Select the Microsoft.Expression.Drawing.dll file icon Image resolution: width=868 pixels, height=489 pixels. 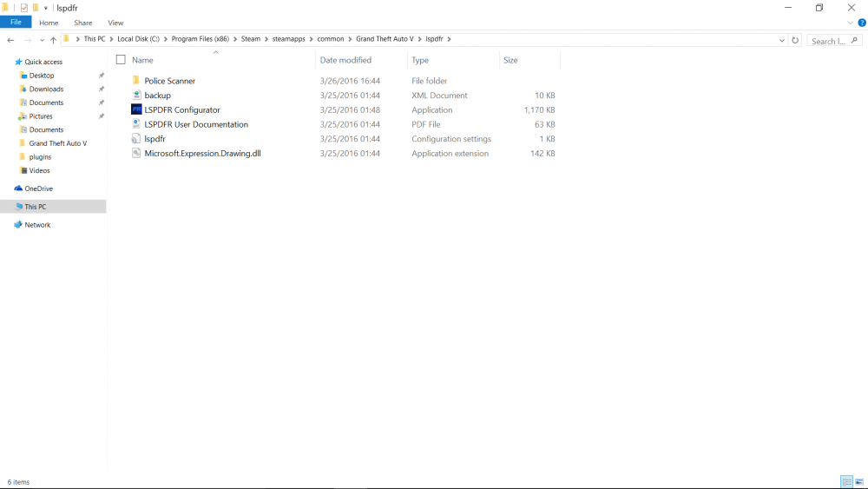click(136, 154)
